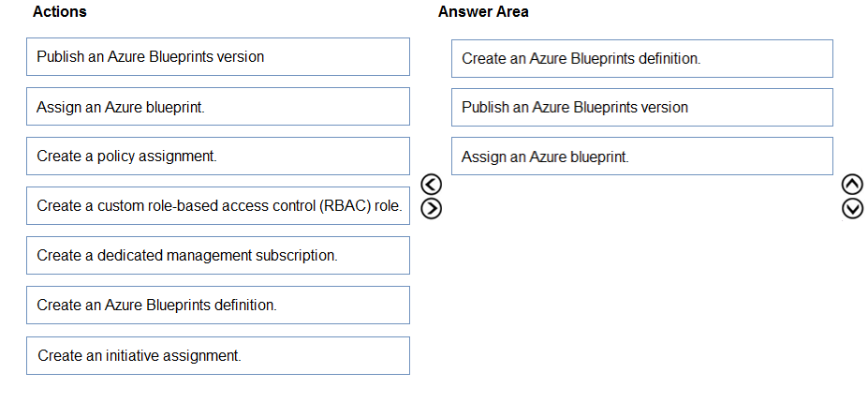The width and height of the screenshot is (868, 403).
Task: Click the move right arrow icon
Action: pos(431,207)
